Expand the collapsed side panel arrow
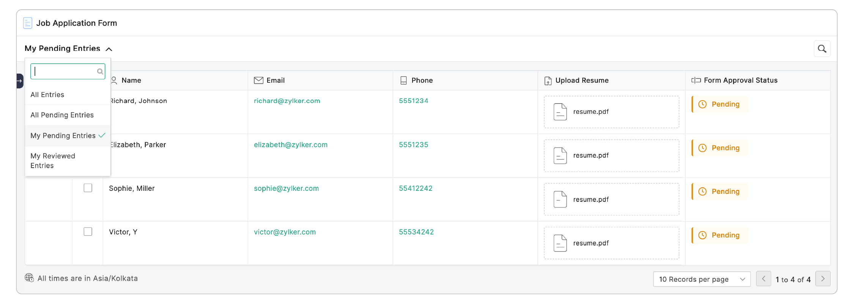This screenshot has width=868, height=305. click(x=20, y=81)
